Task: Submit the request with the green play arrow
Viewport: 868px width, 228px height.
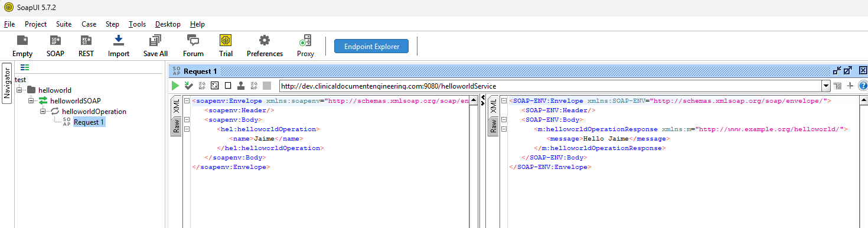Action: tap(175, 86)
